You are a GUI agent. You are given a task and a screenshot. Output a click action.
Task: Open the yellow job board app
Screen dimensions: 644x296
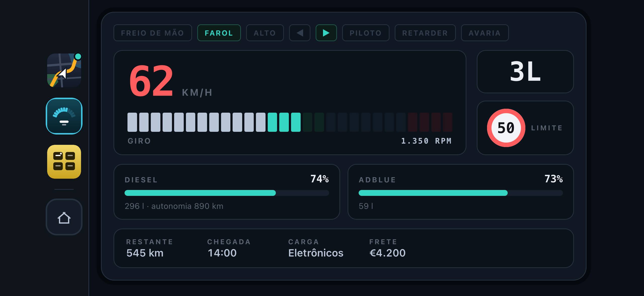tap(64, 162)
